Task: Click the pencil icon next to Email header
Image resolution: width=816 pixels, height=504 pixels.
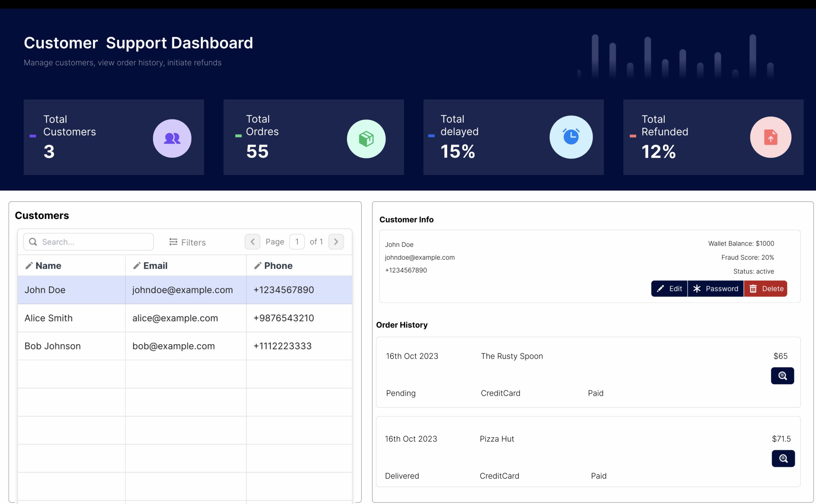Action: point(137,266)
